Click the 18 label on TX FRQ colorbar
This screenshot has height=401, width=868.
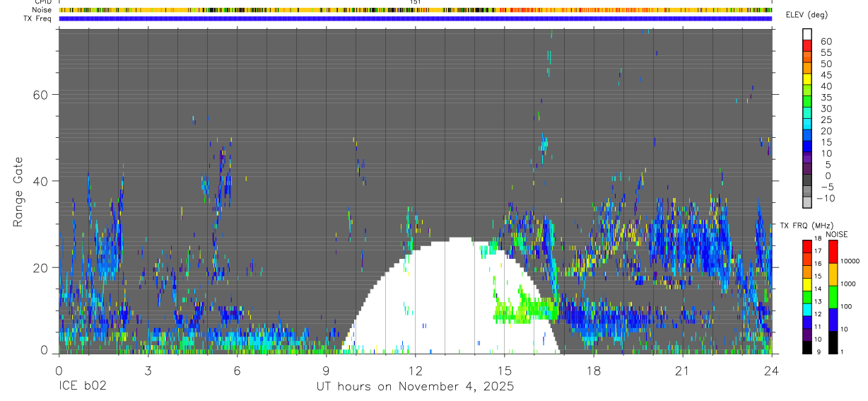817,239
